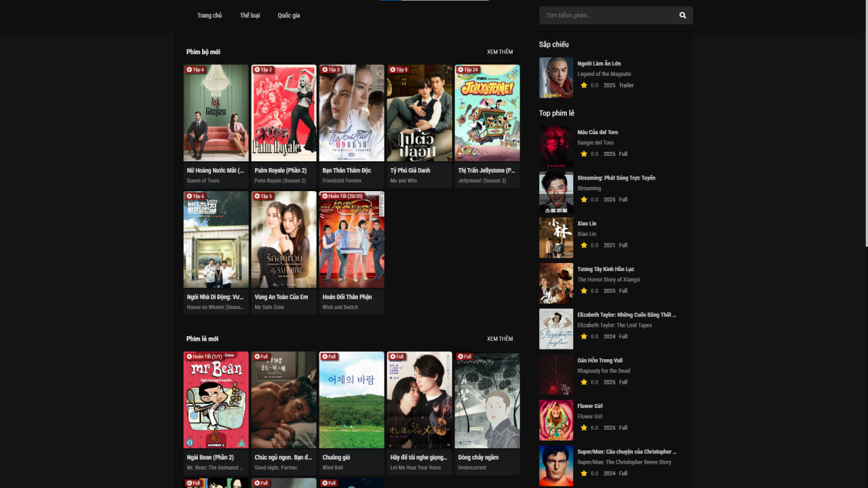The width and height of the screenshot is (868, 488).
Task: Click XEM THÊM next to Phim bộ mới
Action: click(500, 52)
